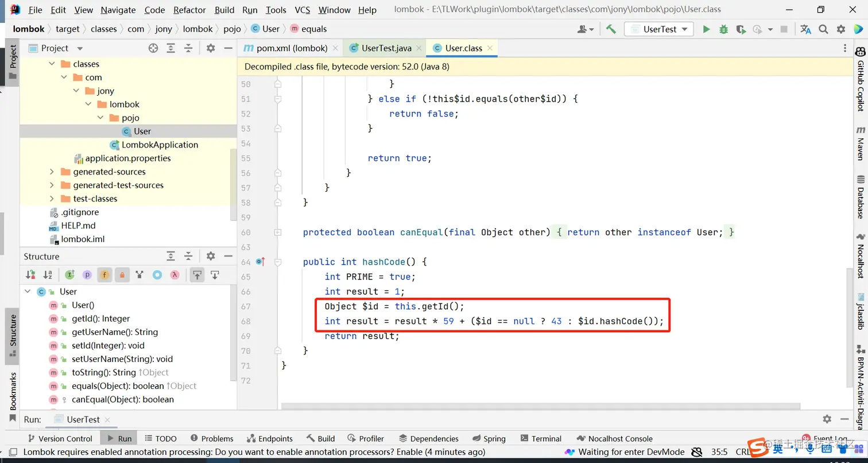This screenshot has height=463, width=868.
Task: Open the Database tool window
Action: coord(860,197)
